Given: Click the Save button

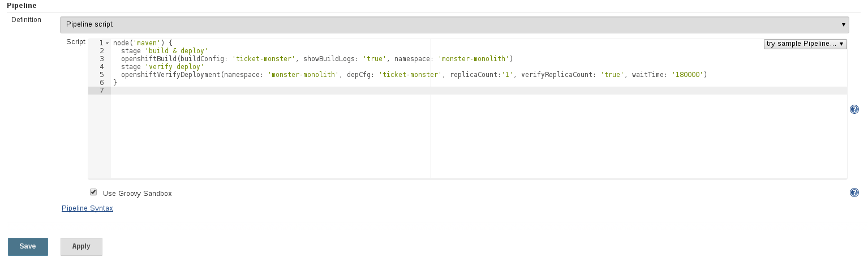Looking at the screenshot, I should (x=28, y=247).
